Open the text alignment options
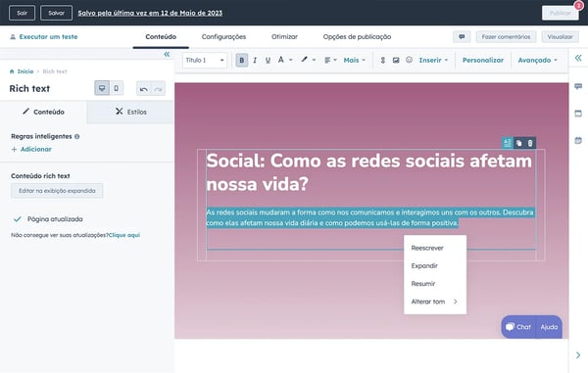Screen dimensions: 588x373 [330, 60]
